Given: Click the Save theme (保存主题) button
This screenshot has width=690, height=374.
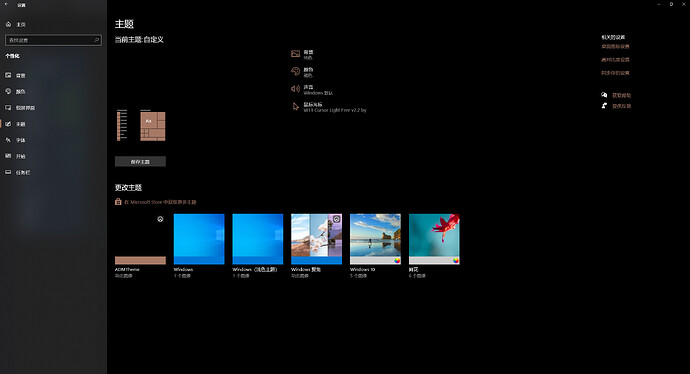Looking at the screenshot, I should click(x=140, y=161).
